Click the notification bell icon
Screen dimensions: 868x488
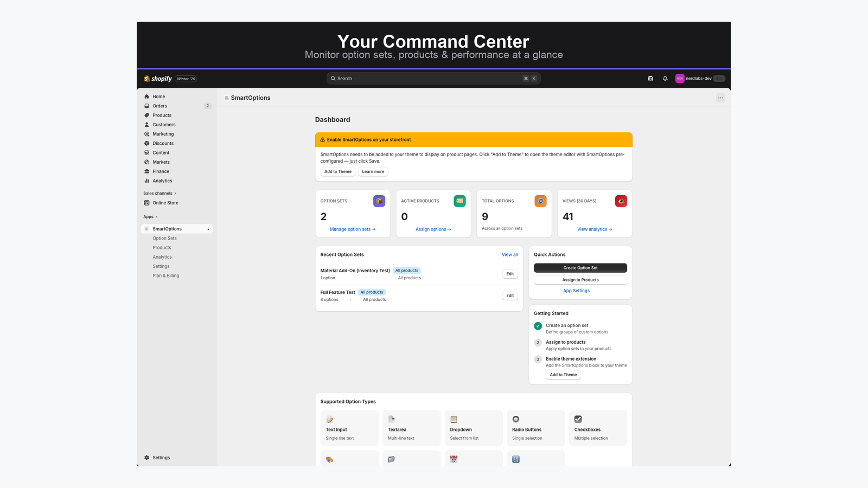[x=665, y=79]
